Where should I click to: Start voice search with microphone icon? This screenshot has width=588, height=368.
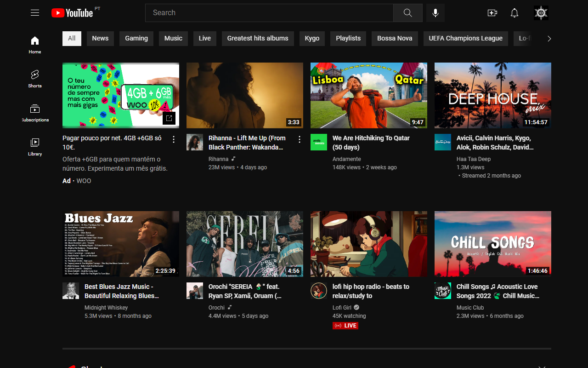pos(435,13)
